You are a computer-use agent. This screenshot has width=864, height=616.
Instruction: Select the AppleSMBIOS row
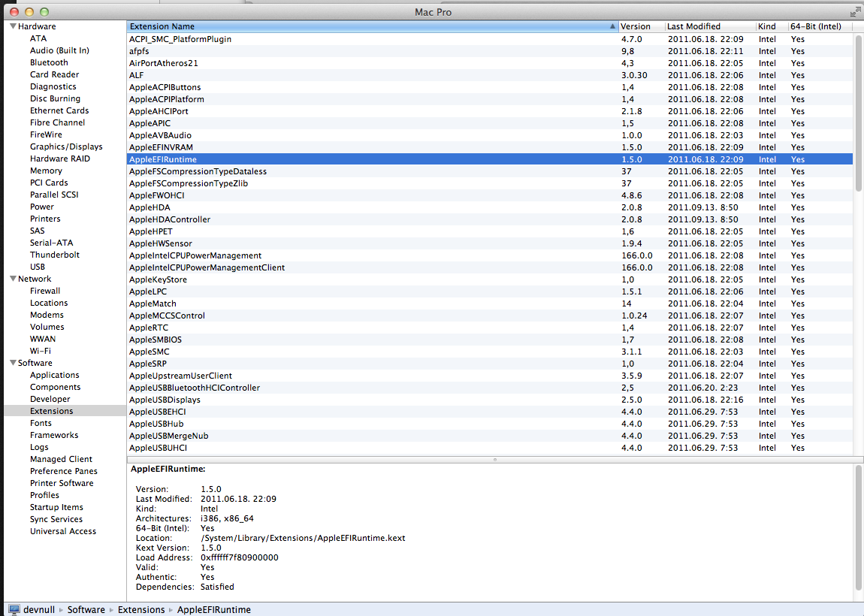pos(491,340)
